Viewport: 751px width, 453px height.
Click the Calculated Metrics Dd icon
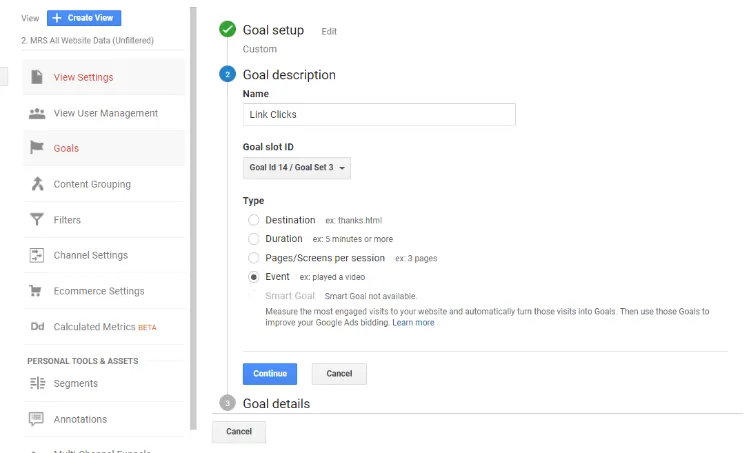[37, 327]
